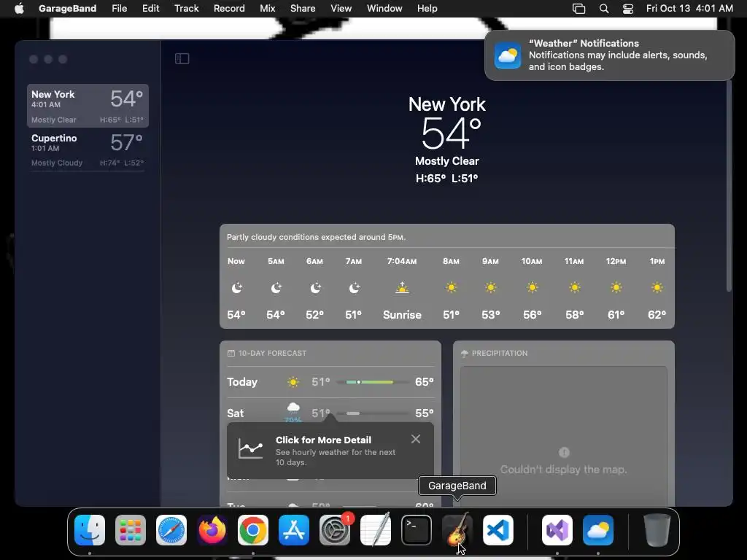
Task: Click the Today forecast row
Action: pos(330,382)
